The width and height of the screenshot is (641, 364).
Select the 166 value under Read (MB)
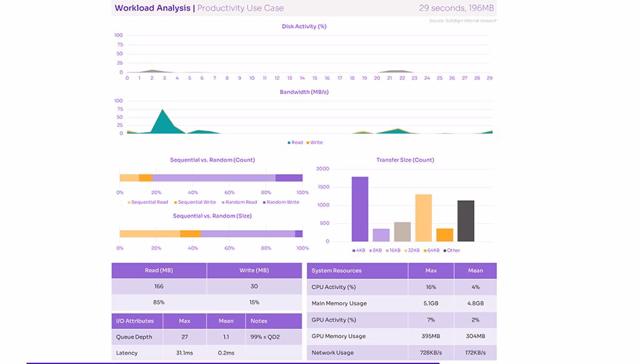click(159, 286)
